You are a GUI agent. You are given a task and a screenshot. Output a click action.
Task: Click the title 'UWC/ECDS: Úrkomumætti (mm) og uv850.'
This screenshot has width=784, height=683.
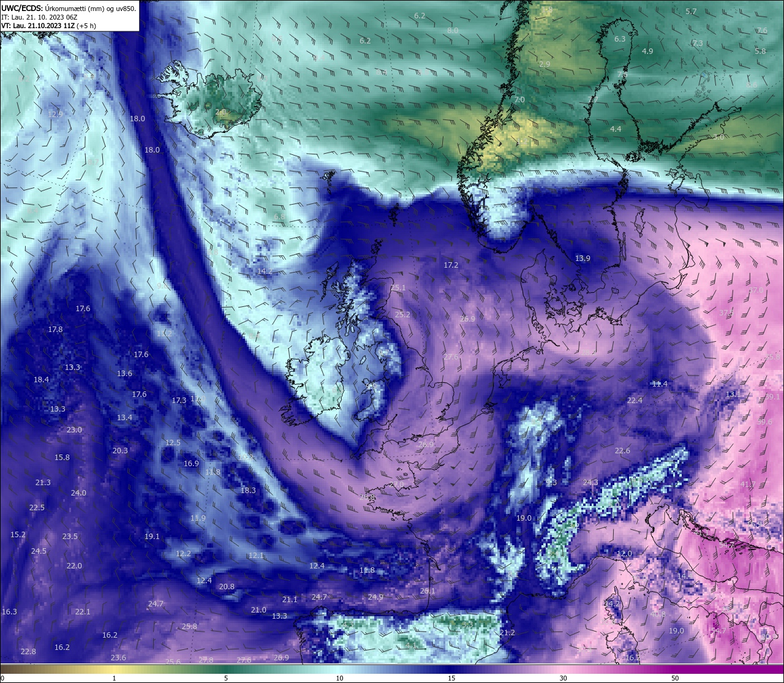[69, 9]
